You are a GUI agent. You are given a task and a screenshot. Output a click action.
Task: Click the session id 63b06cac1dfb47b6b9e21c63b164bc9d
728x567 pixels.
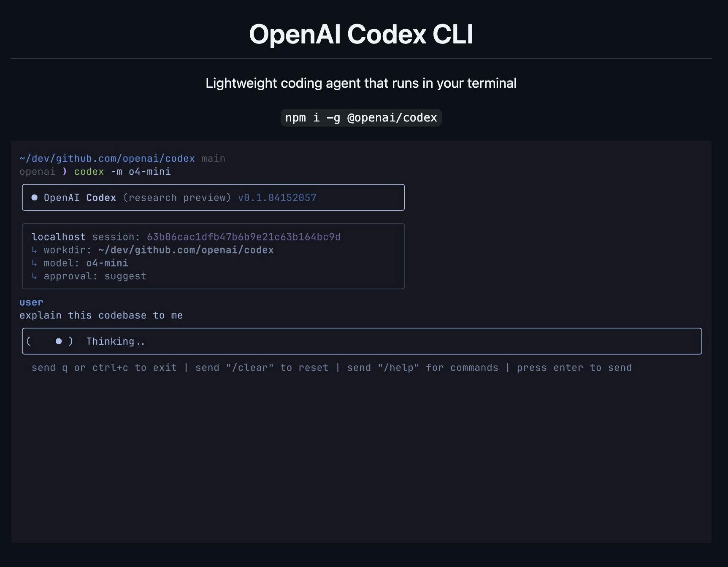click(244, 237)
